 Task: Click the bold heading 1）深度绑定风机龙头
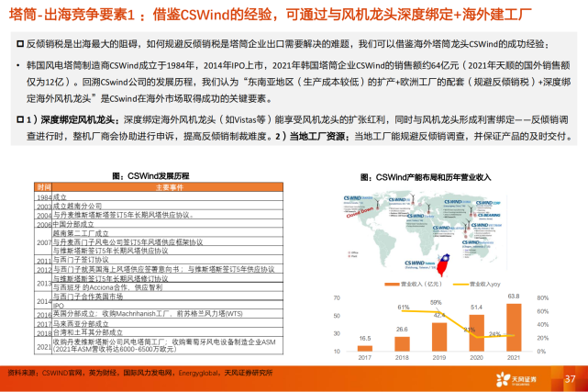tap(72, 119)
